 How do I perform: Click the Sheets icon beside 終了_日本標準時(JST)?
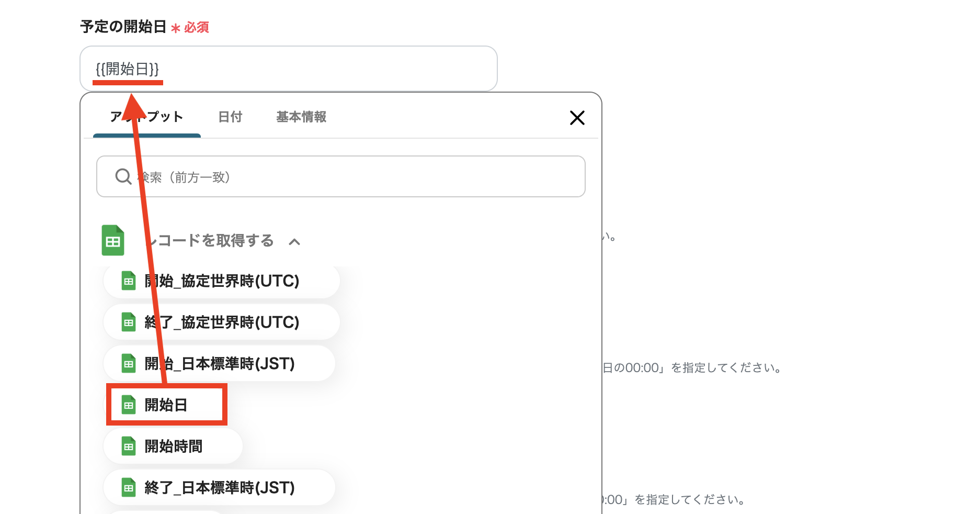pyautogui.click(x=128, y=487)
